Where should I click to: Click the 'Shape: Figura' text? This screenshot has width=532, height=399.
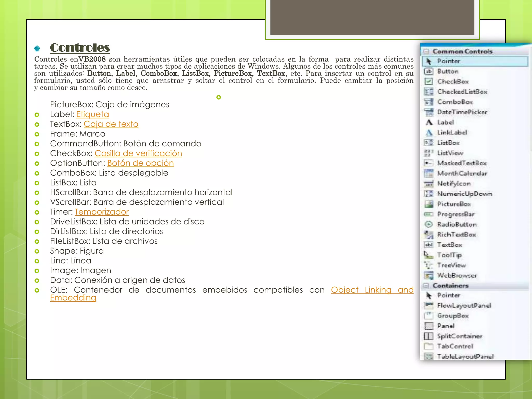point(77,251)
